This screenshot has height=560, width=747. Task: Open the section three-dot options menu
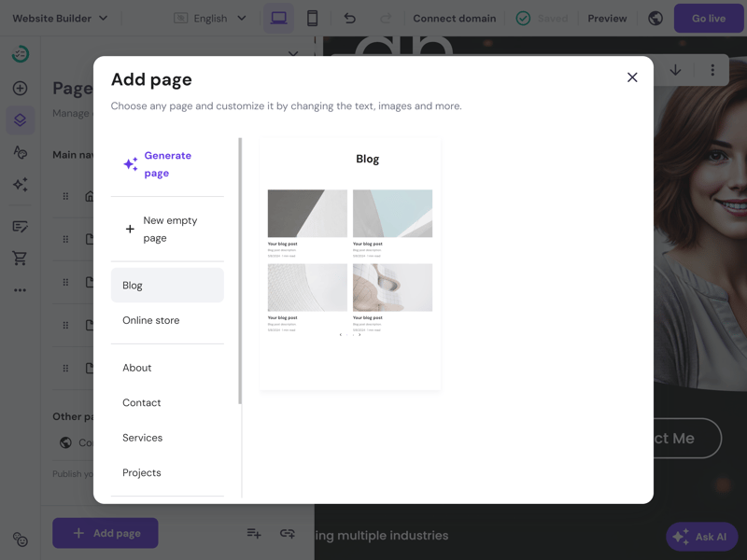point(712,70)
